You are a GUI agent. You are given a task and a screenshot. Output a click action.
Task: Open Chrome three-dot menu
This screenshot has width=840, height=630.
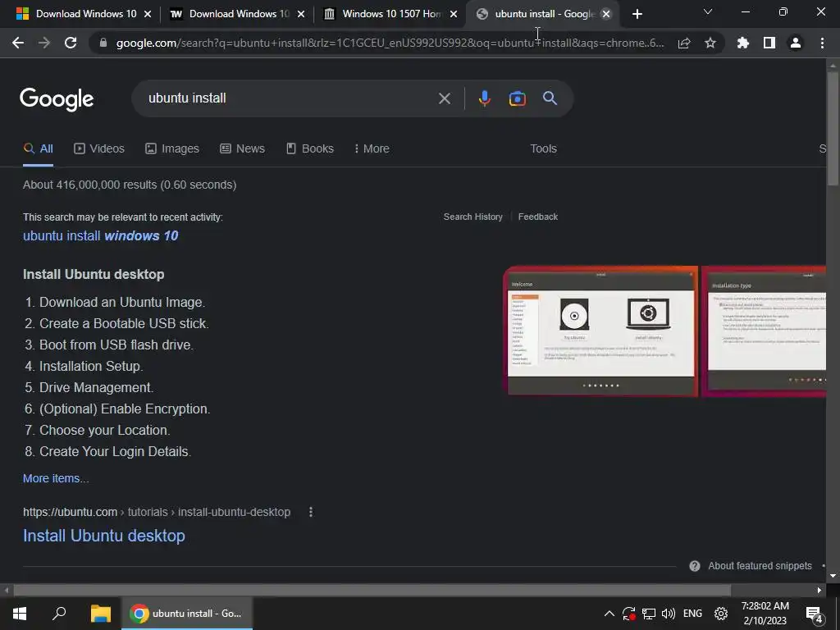coord(822,43)
